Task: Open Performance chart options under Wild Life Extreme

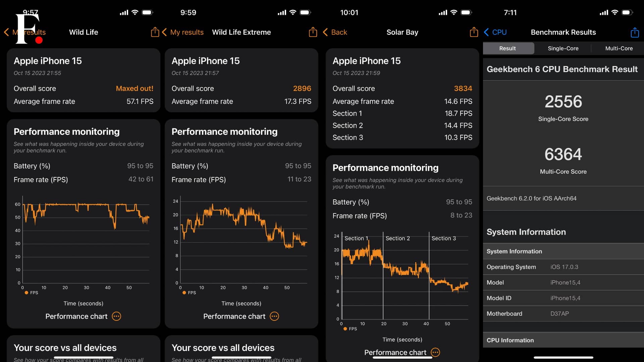Action: (x=274, y=316)
